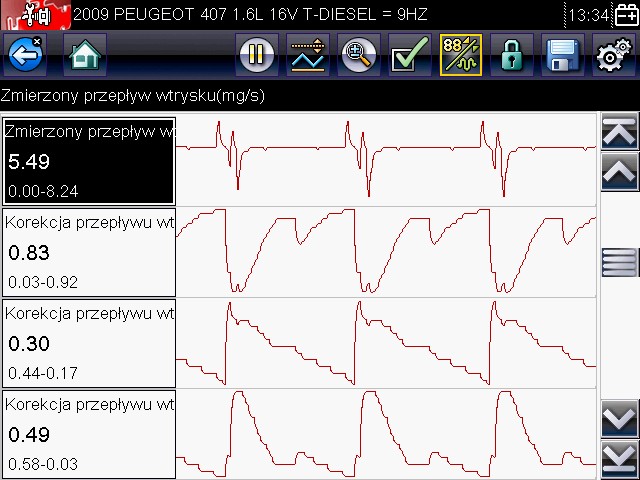This screenshot has width=640, height=480.
Task: Click the vehicle communication status icon
Action: (34, 16)
